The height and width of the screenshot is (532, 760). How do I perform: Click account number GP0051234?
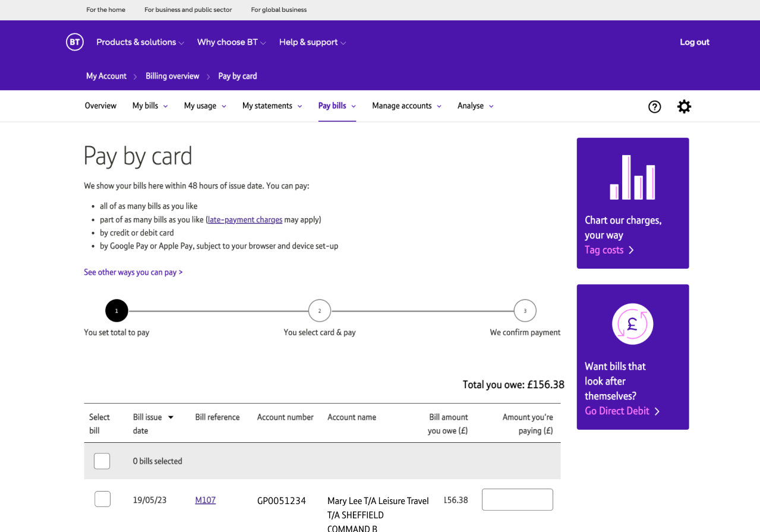(x=282, y=501)
